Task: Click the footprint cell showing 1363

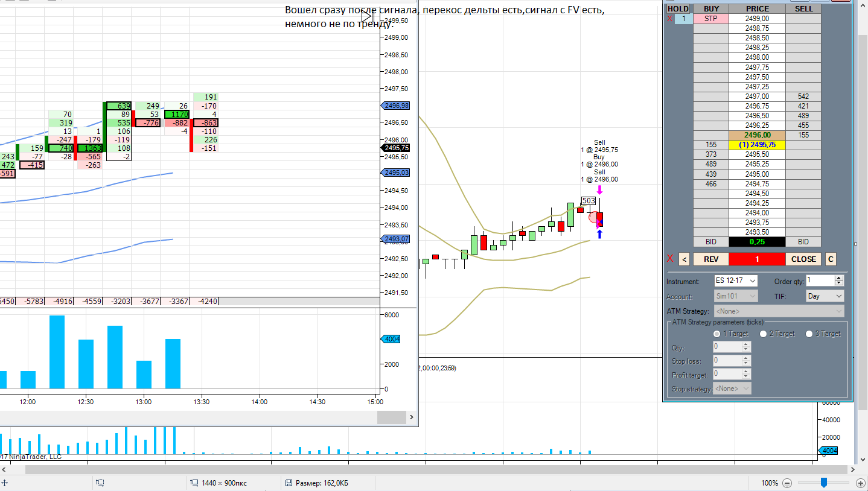Action: [91, 148]
